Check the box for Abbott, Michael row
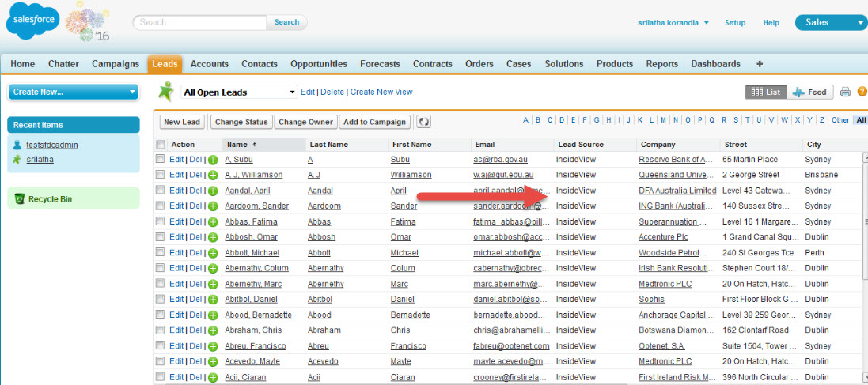Viewport: 868px width, 385px height. click(x=161, y=252)
